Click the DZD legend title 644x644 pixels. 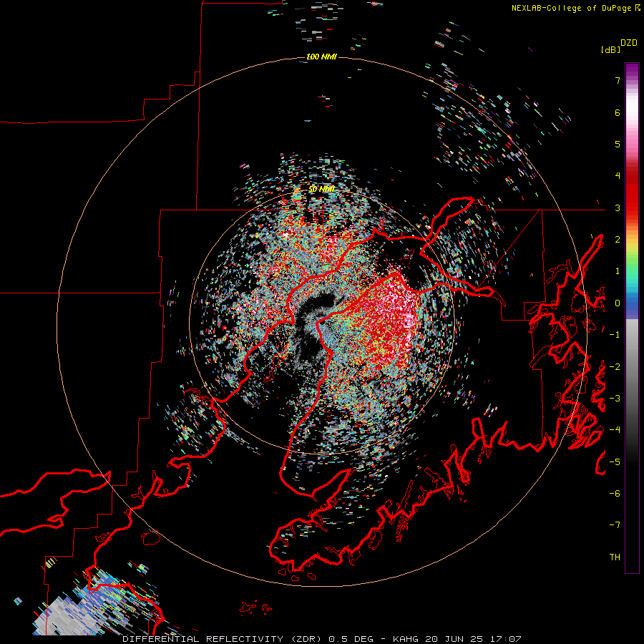[629, 43]
